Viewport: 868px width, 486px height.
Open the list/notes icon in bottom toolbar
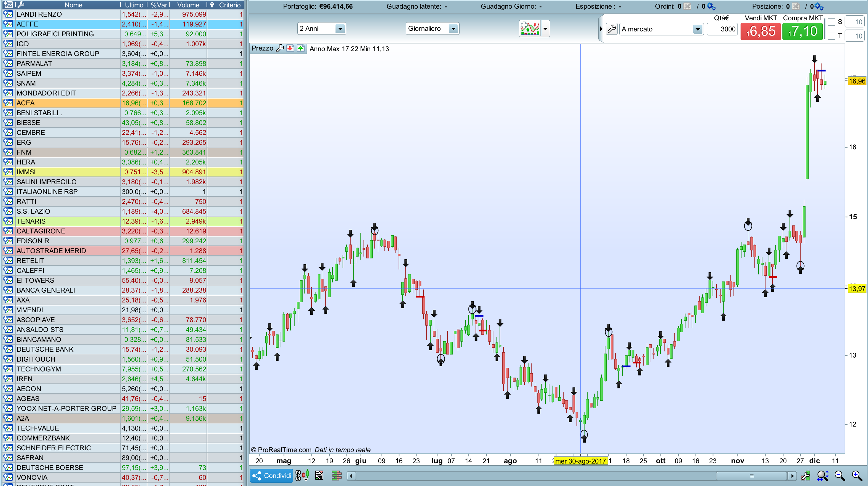319,476
